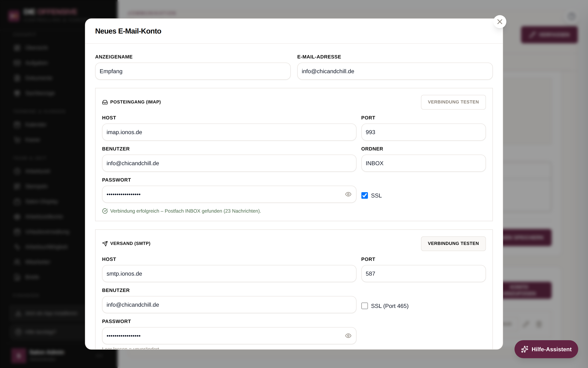
Task: Enable the SSL (Port 465) checkbox
Action: click(x=364, y=306)
